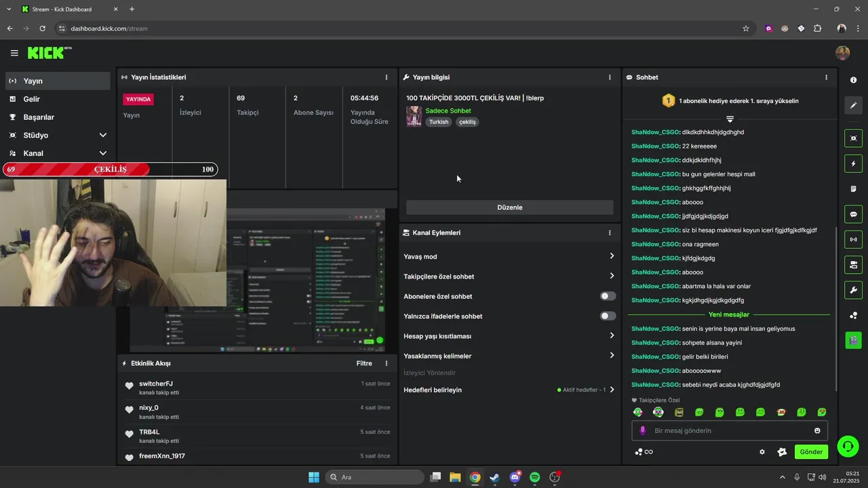Click the TRB4L follow event
868x488 pixels.
coord(256,435)
